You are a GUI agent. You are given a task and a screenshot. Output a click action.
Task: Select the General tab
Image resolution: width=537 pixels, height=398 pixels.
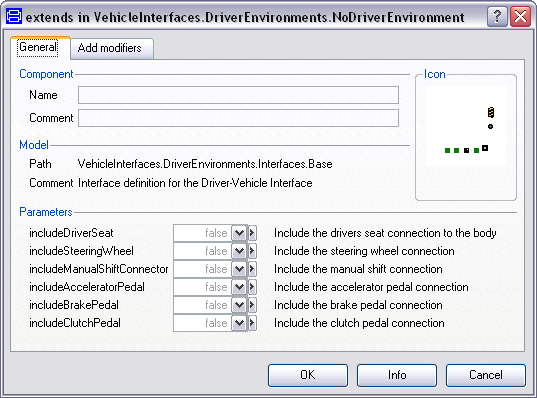[38, 47]
